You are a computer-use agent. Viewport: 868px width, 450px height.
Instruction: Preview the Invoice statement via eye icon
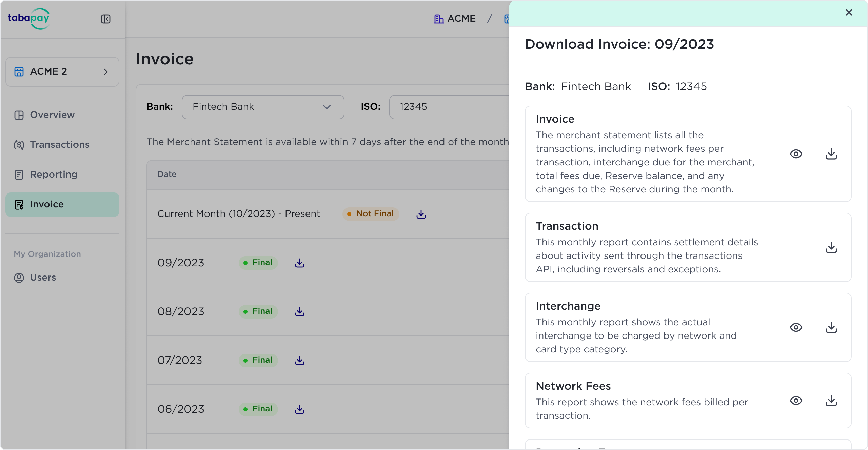tap(796, 154)
